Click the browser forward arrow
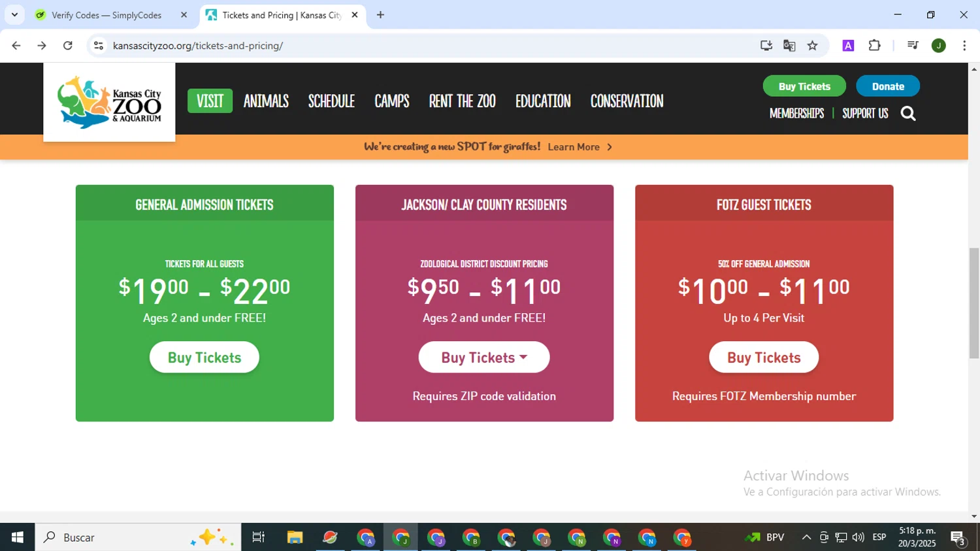Viewport: 980px width, 551px height. pyautogui.click(x=42, y=46)
